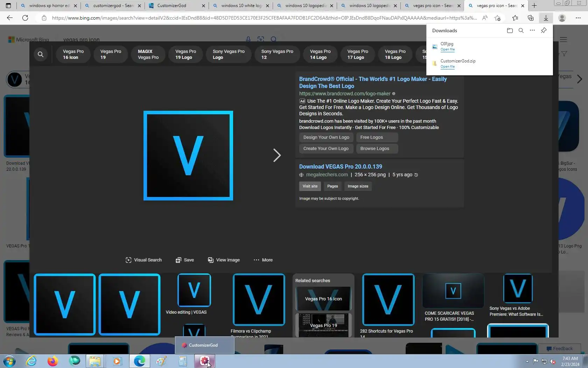Open 'Sony Vegas vs Adobe Premiere' thumbnail
The image size is (588, 368).
tap(518, 288)
